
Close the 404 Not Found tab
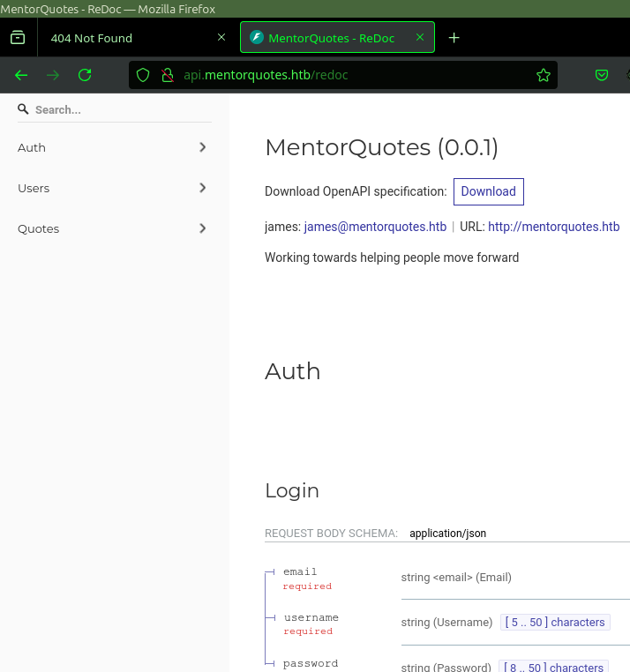[221, 37]
